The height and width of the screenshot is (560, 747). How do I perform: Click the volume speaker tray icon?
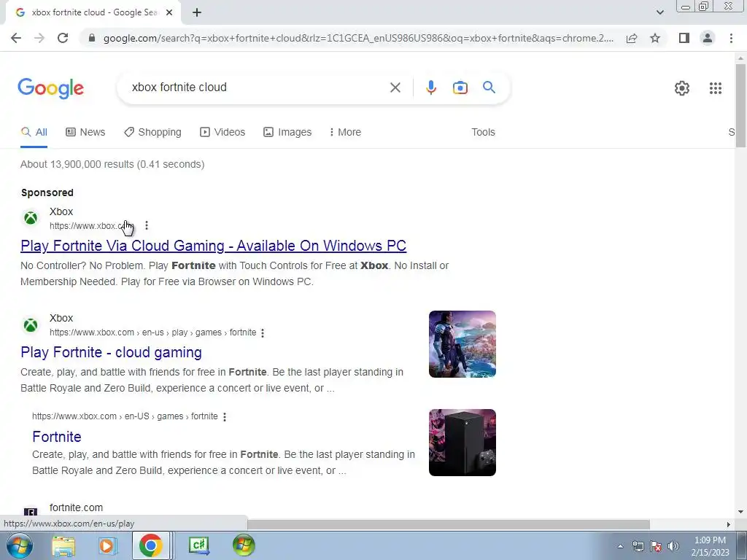coord(673,546)
